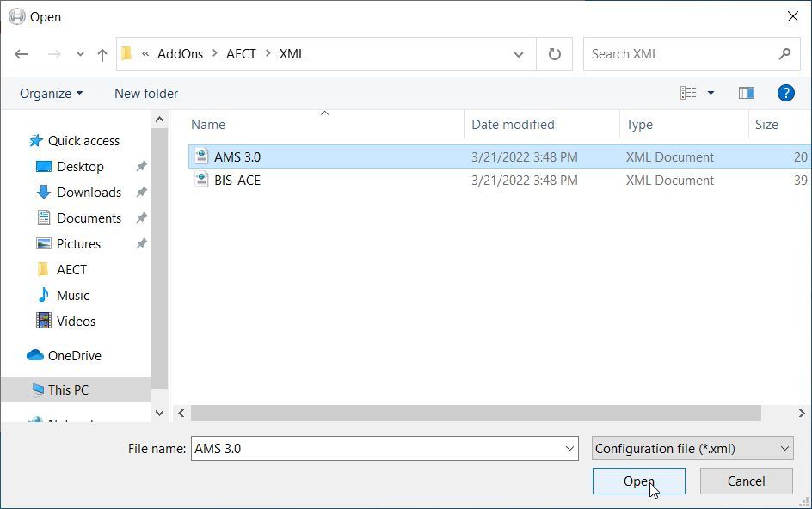812x509 pixels.
Task: Click the Open button
Action: coord(638,481)
